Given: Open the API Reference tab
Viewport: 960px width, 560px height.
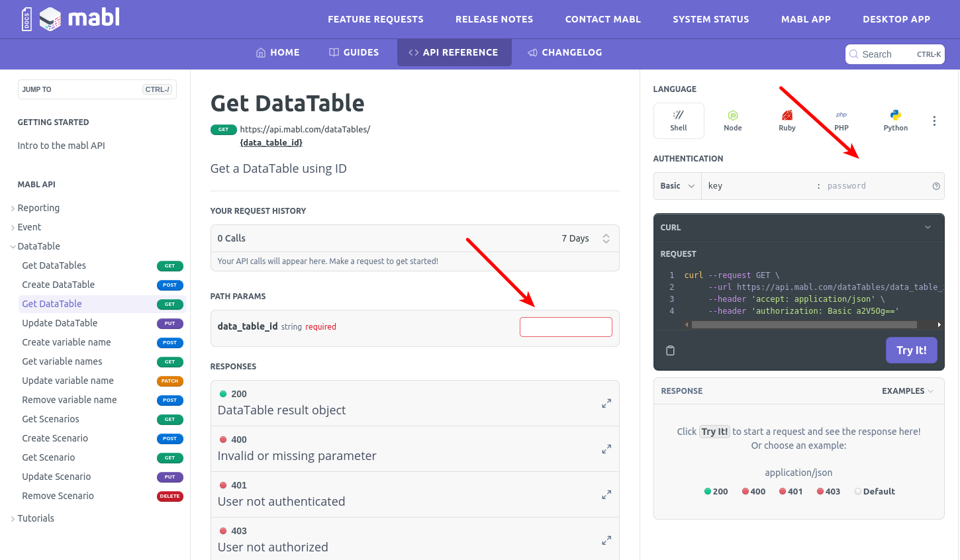Looking at the screenshot, I should click(454, 52).
